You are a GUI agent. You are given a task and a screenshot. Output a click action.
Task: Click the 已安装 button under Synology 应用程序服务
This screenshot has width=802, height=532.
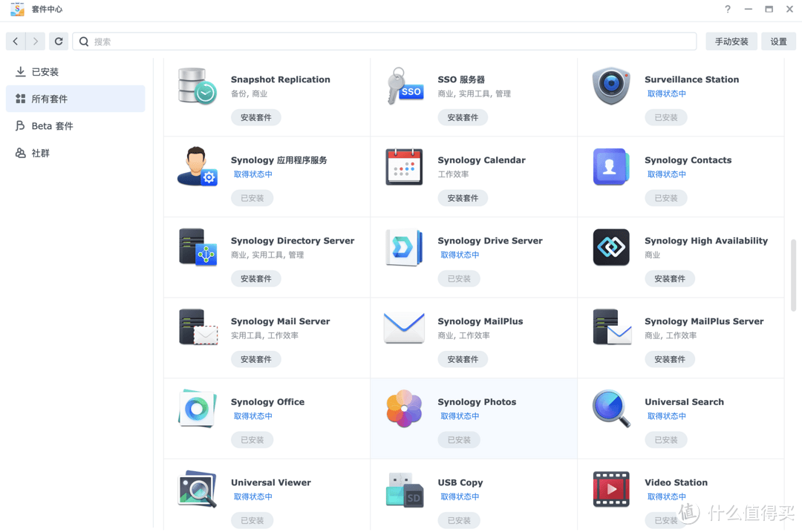252,198
